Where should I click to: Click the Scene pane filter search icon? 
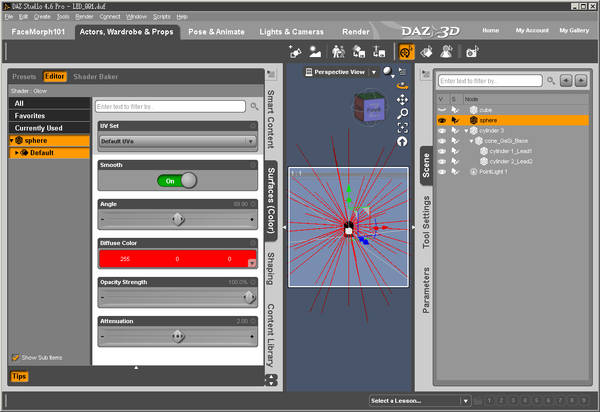551,81
